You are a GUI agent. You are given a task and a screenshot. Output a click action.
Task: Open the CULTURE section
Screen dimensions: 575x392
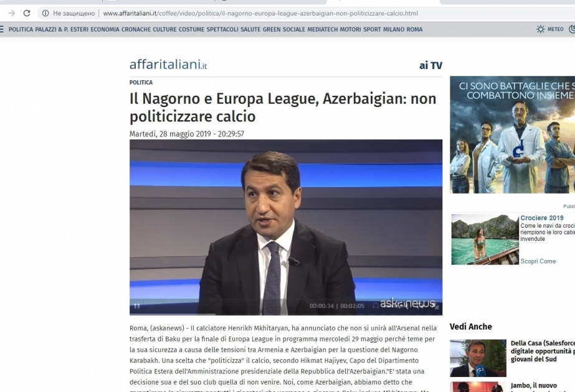point(164,29)
